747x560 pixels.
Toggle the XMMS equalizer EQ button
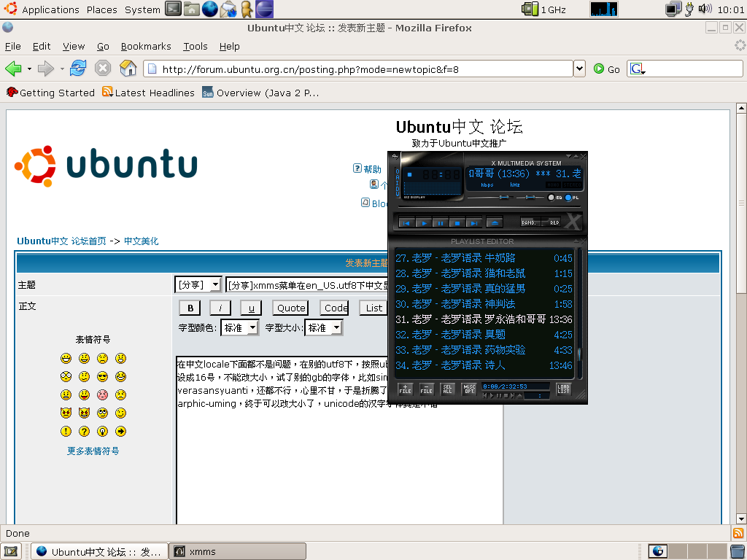click(554, 197)
